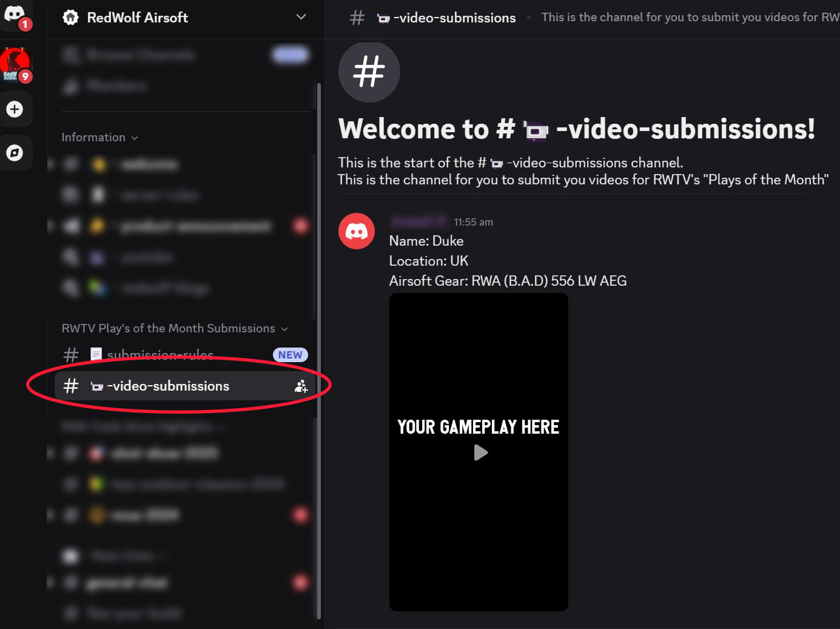Click hash icon beside -video-submissions in sidebar
This screenshot has height=629, width=840.
coord(71,386)
